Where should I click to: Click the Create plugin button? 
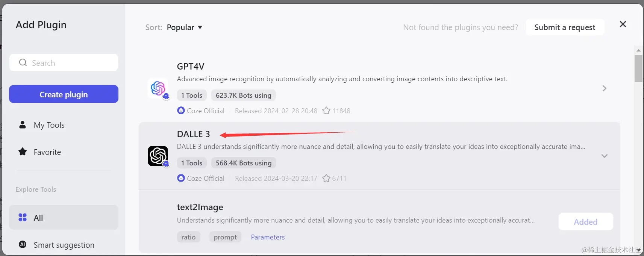pyautogui.click(x=64, y=94)
